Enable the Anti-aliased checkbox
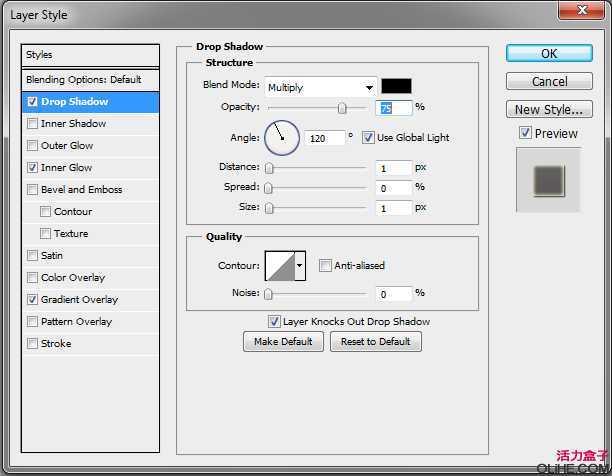612x476 pixels. 325,266
